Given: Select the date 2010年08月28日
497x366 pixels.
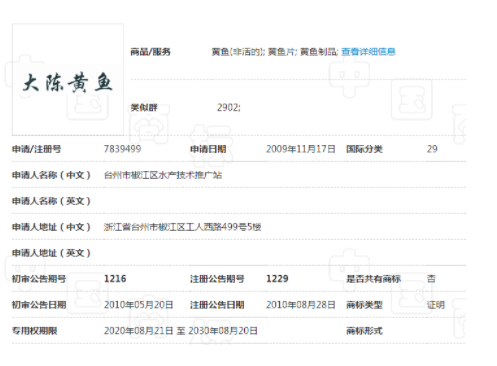Looking at the screenshot, I should pyautogui.click(x=300, y=305).
